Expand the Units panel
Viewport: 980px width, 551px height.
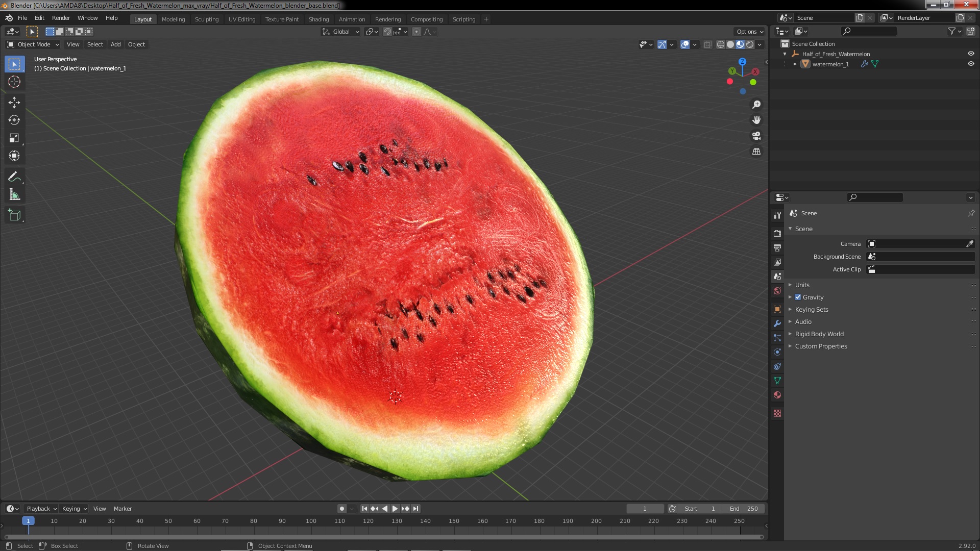click(802, 285)
